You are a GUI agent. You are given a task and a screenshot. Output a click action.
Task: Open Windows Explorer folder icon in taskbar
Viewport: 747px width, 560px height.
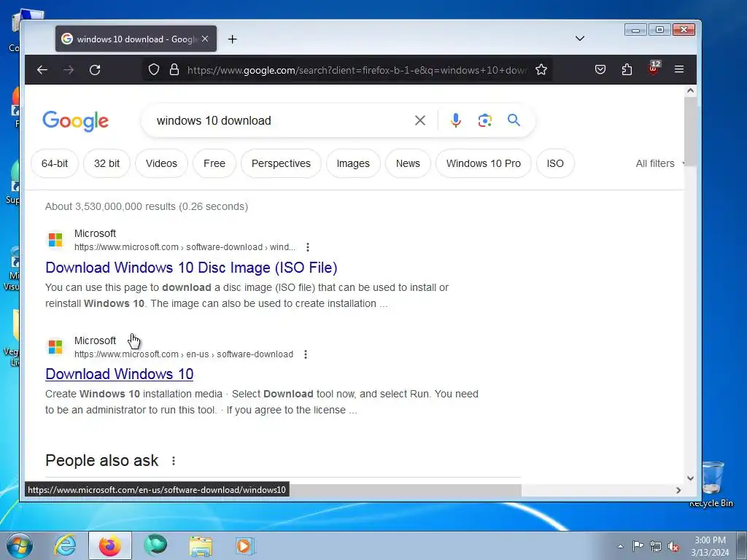pos(201,545)
